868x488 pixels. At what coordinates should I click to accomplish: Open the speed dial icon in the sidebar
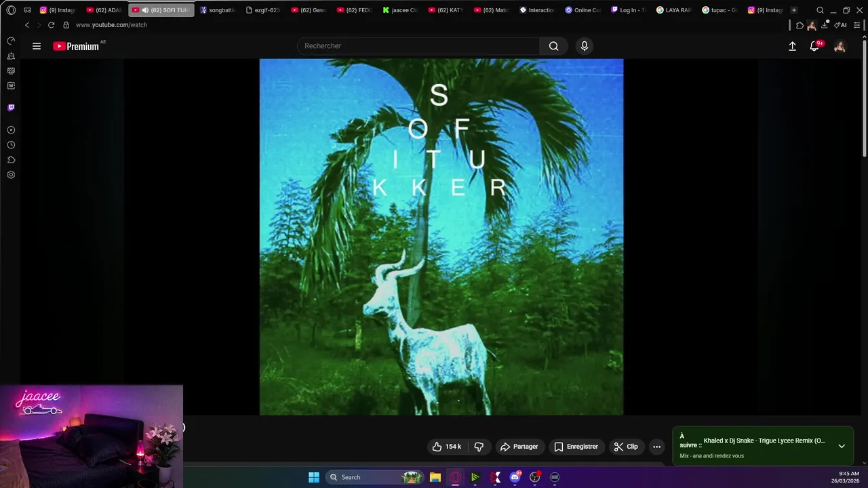point(11,41)
